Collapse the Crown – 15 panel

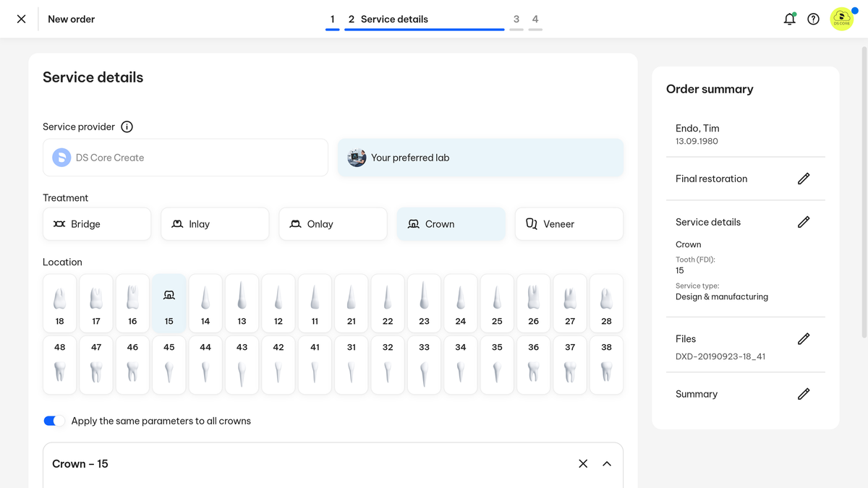click(x=607, y=463)
